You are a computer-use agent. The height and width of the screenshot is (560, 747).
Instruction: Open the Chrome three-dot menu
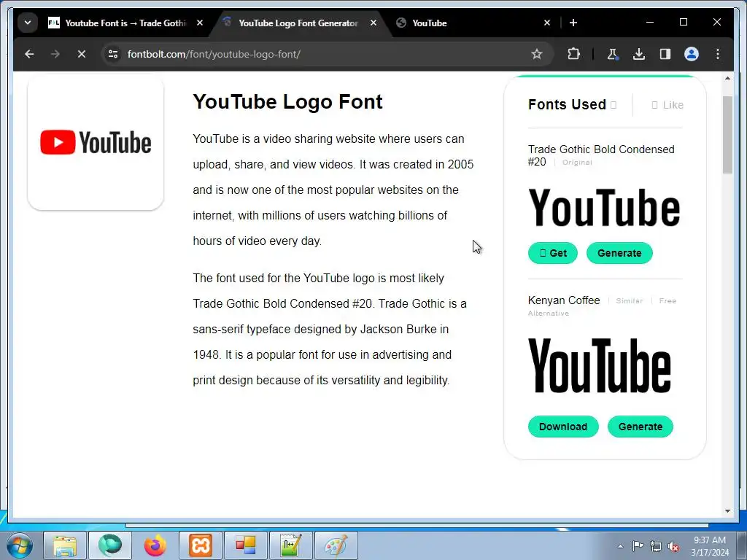pos(718,54)
